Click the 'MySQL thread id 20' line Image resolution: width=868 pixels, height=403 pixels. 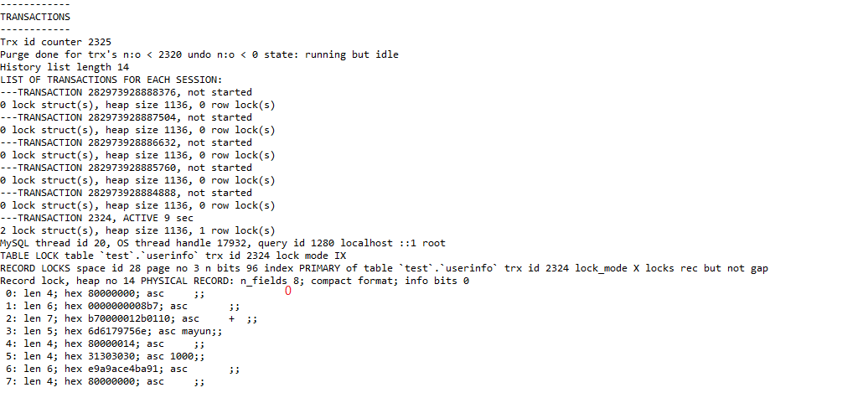[x=223, y=243]
